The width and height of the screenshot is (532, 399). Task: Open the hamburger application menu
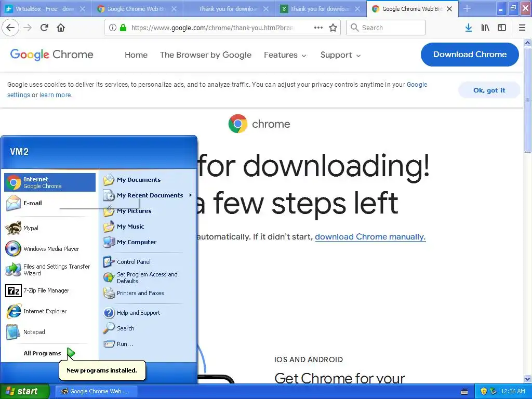522,28
